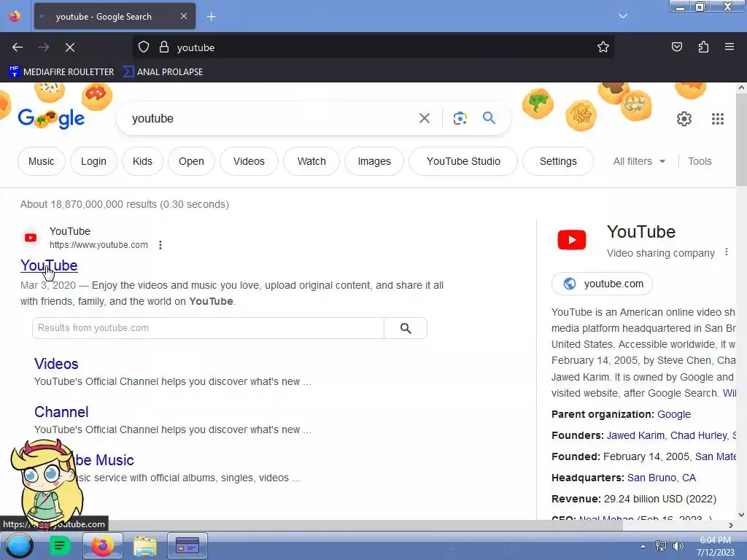Save page to Pocket icon
747x560 pixels.
coord(677,47)
